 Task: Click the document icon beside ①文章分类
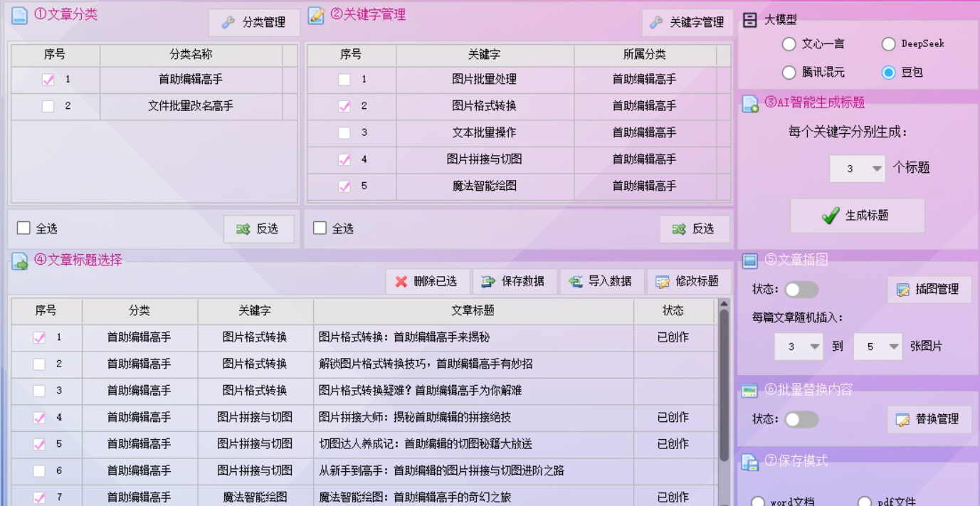click(19, 15)
